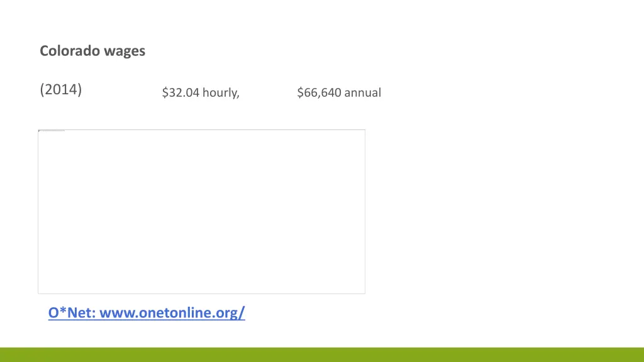This screenshot has width=644, height=362.
Task: Click the green footer bar
Action: [x=322, y=354]
